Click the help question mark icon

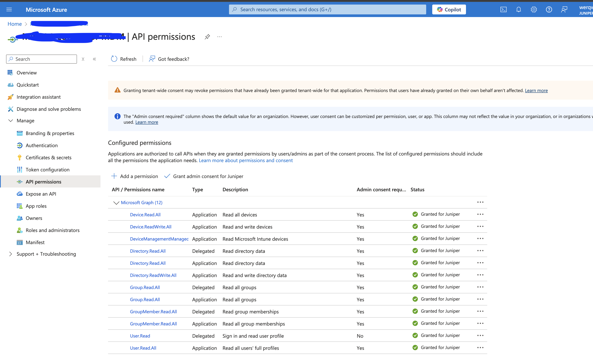click(x=549, y=9)
